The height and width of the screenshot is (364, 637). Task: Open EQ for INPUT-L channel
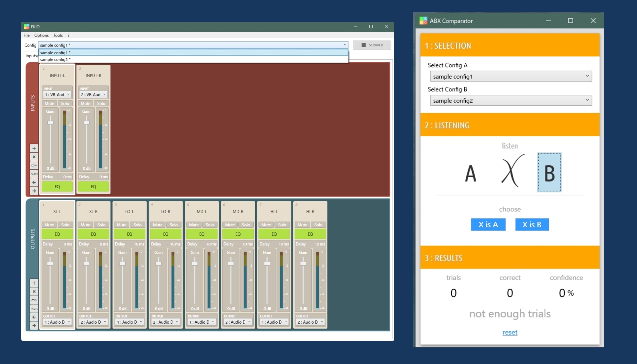[x=57, y=187]
